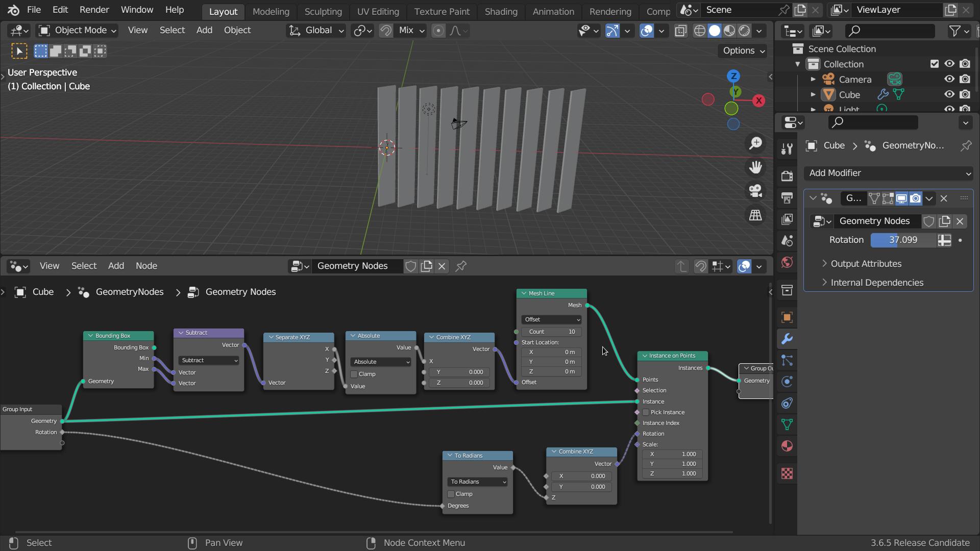The image size is (980, 551).
Task: Select the Texture Properties checkered icon
Action: 788,473
